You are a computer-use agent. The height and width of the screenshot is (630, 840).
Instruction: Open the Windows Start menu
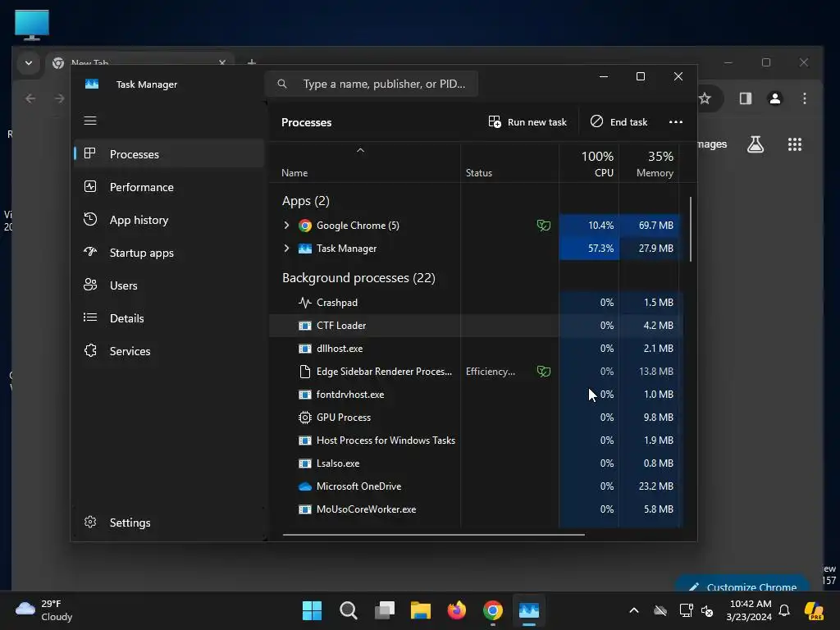tap(312, 610)
